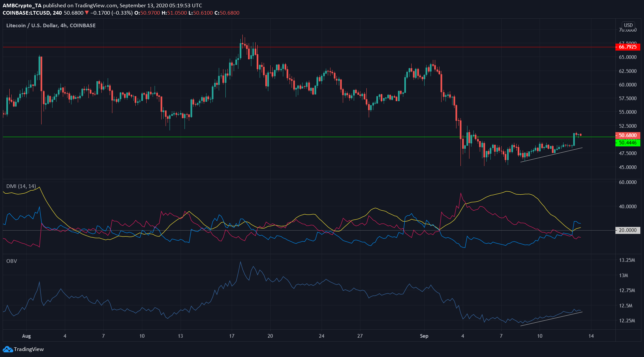The width and height of the screenshot is (644, 357).
Task: Click the 45.0000 price axis label
Action: [x=628, y=167]
